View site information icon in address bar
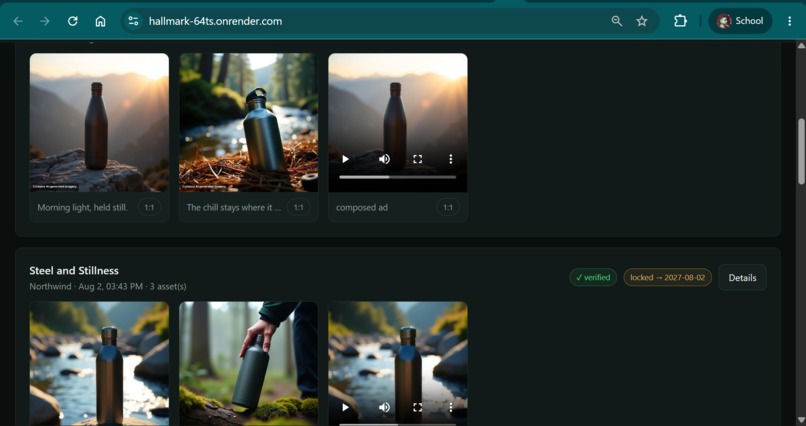 [133, 21]
